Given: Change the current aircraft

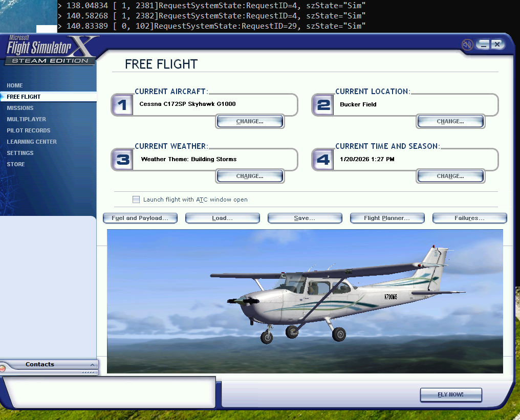Looking at the screenshot, I should point(250,122).
